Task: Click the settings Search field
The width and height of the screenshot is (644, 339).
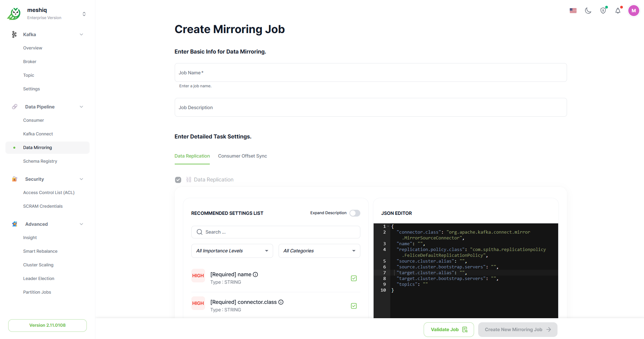Action: (x=276, y=232)
